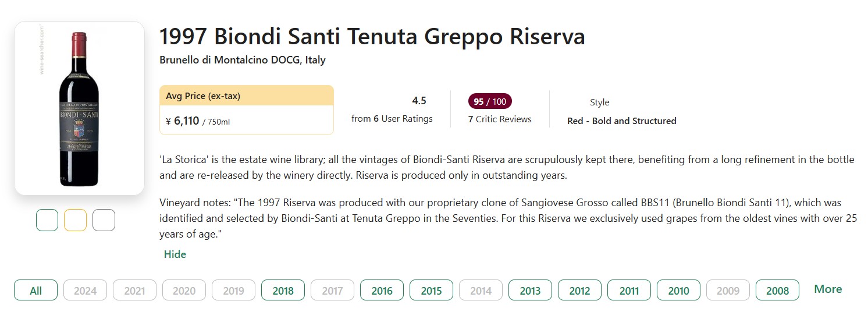Expand more vintages with More

point(828,289)
